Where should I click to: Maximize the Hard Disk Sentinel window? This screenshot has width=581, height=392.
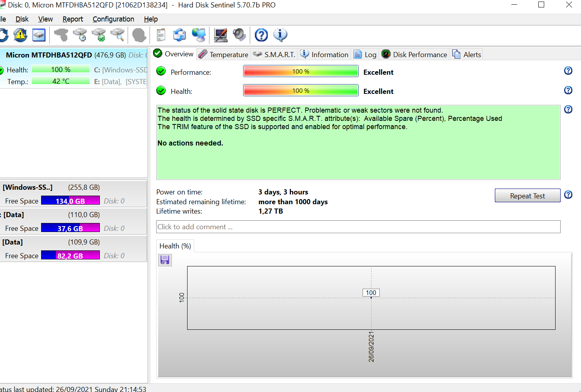[541, 5]
